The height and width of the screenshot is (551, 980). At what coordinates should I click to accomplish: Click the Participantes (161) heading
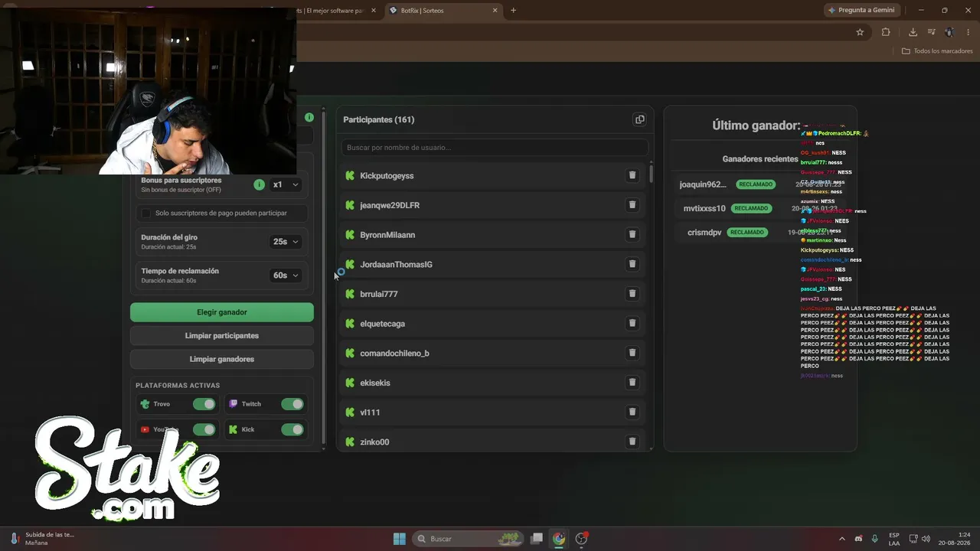pos(379,119)
